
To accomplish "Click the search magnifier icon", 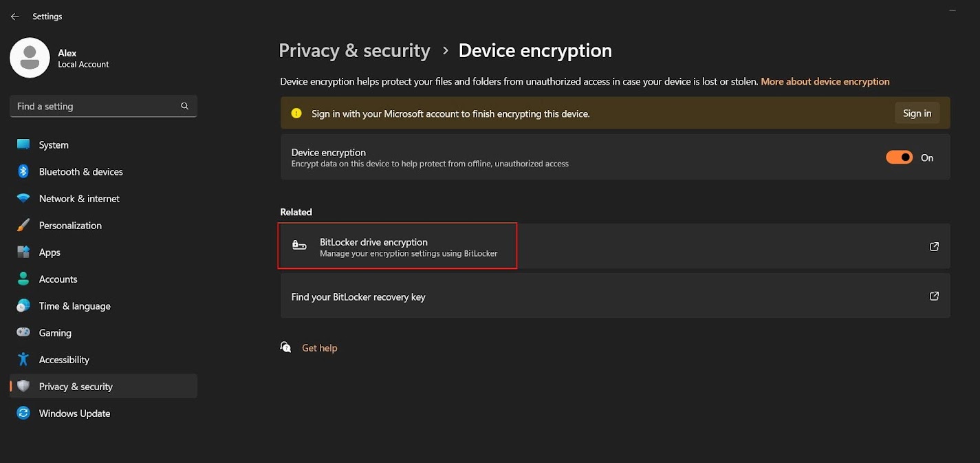I will pyautogui.click(x=184, y=106).
